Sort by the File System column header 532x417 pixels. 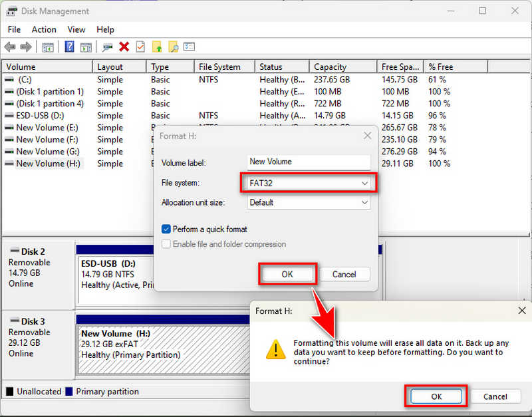tap(225, 67)
